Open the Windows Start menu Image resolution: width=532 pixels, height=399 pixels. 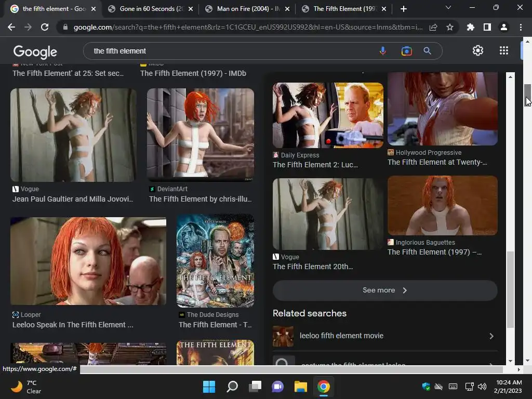(x=209, y=387)
